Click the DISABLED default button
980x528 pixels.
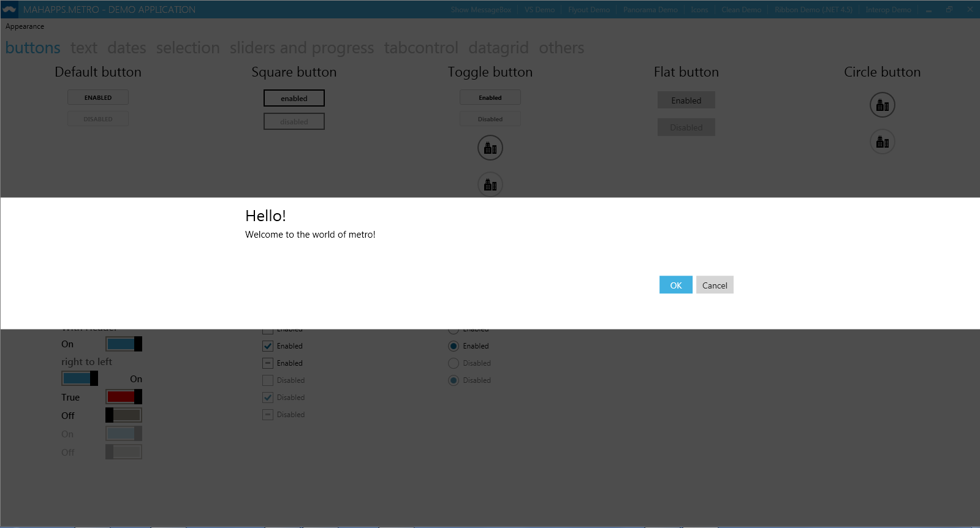[98, 119]
